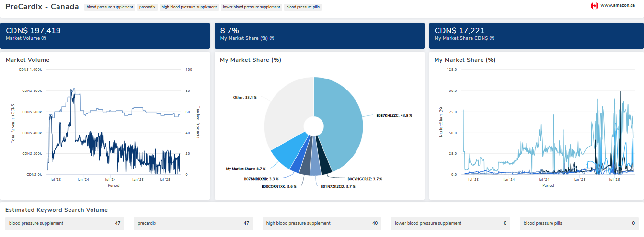Click the B01N7ZK2CD pie chart label
This screenshot has height=237, width=644.
[x=338, y=186]
